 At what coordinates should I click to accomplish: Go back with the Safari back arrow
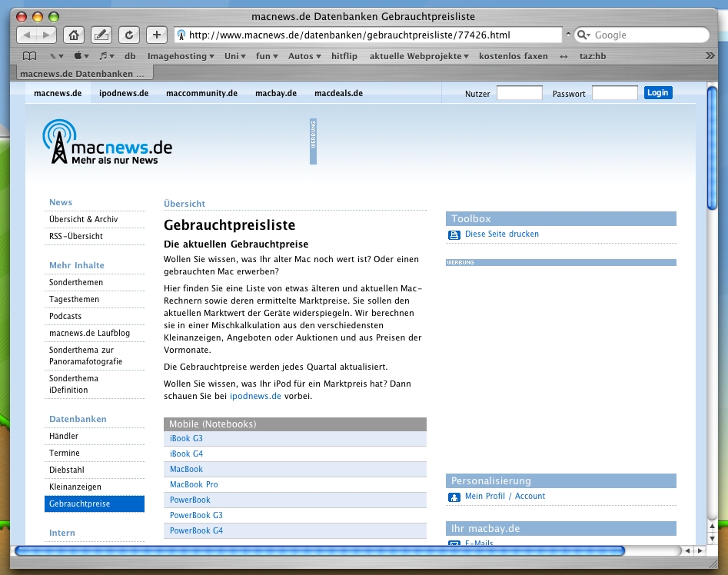click(x=26, y=35)
